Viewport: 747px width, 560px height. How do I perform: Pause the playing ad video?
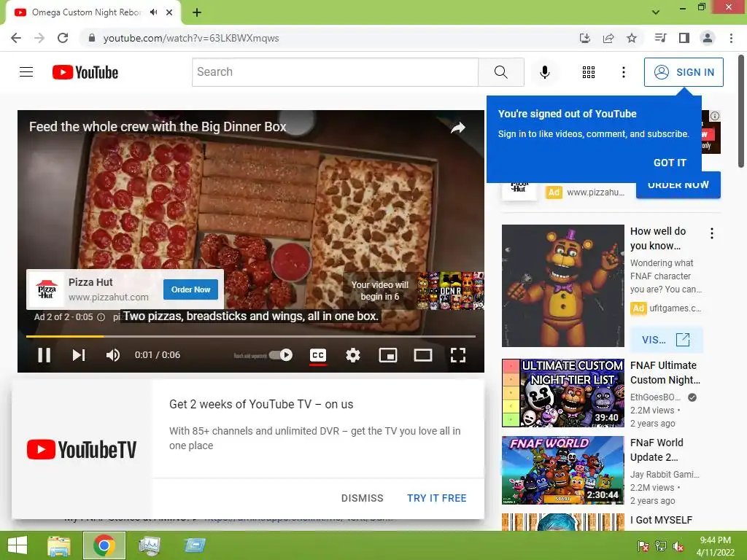tap(44, 355)
